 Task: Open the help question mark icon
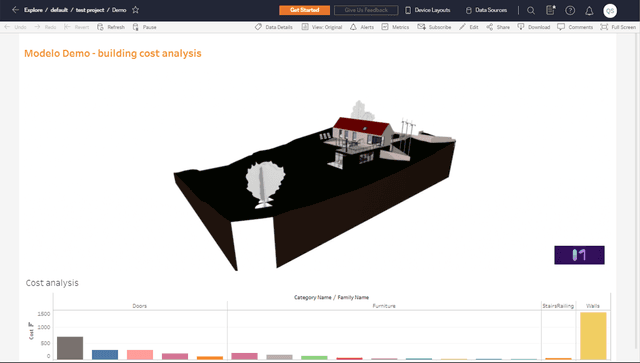[570, 10]
